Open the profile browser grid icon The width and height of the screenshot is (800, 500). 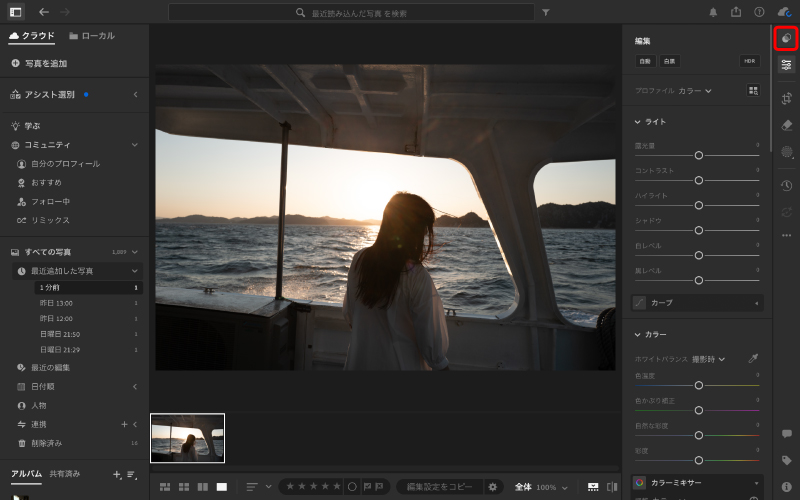753,91
